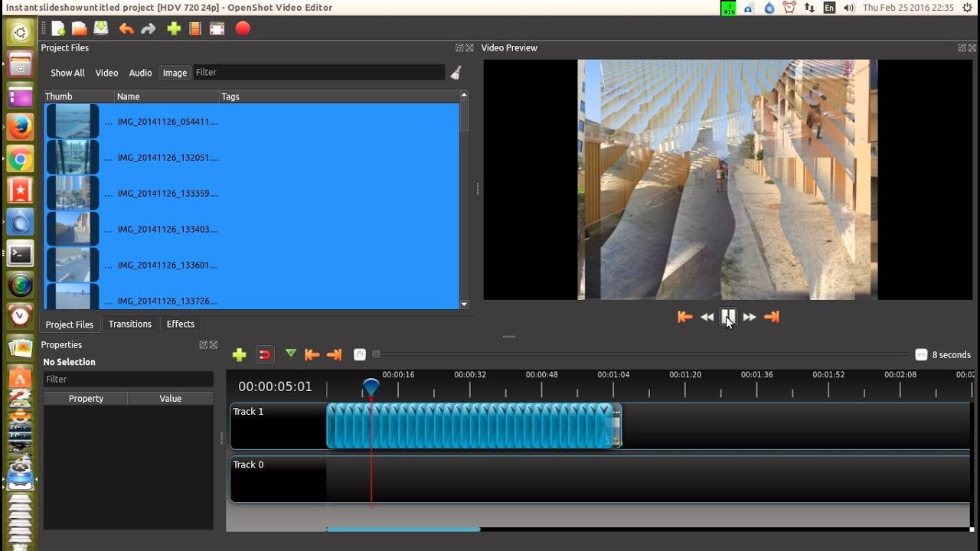Viewport: 980px width, 551px height.
Task: Click horizontal timeline scrollbar thumb
Action: pos(403,529)
